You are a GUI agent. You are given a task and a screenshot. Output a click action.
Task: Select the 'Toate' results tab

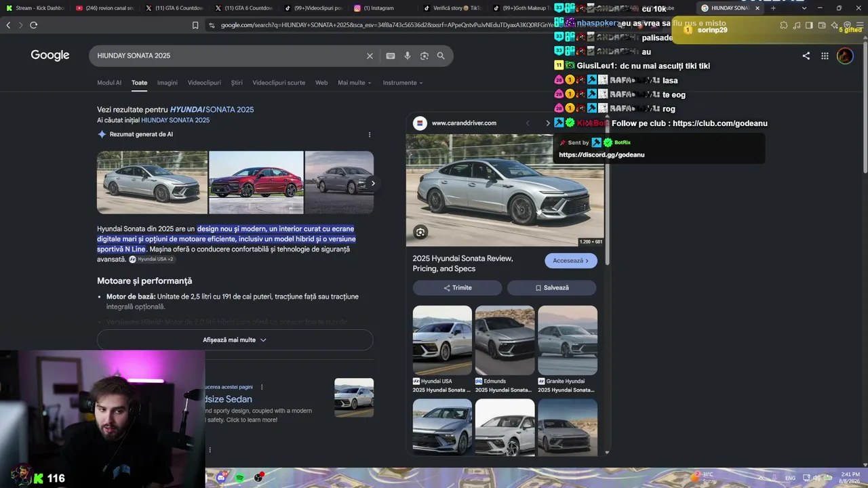click(x=140, y=83)
